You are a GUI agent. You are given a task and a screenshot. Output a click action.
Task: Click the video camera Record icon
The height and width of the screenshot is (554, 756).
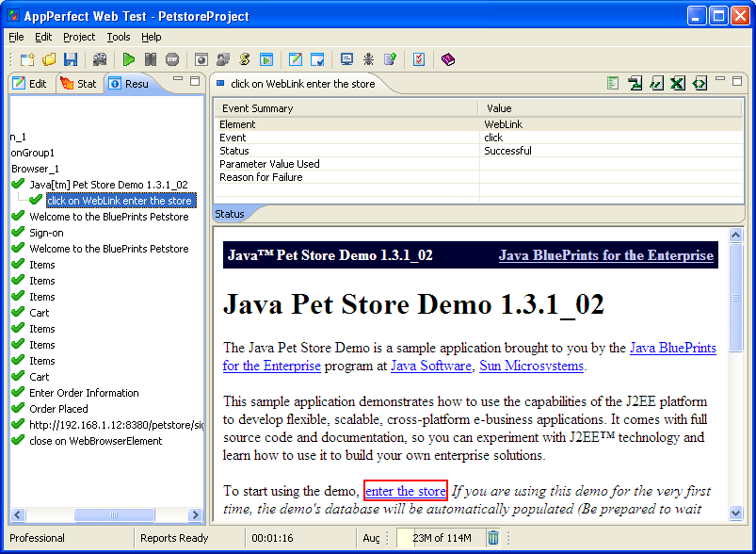pos(100,59)
